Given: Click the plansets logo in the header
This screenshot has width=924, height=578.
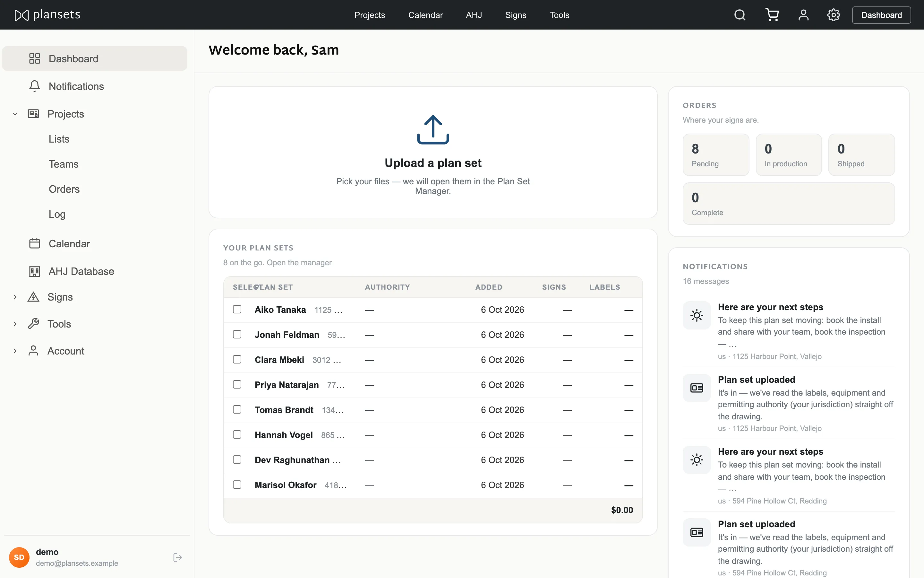Looking at the screenshot, I should coord(47,15).
